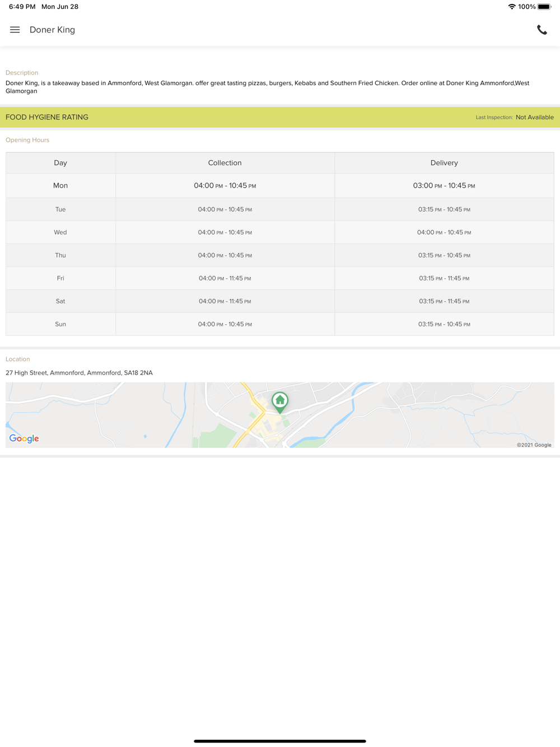Tap Monday delivery 03:00 PM cell
Screen dimensions: 560x747
point(444,185)
